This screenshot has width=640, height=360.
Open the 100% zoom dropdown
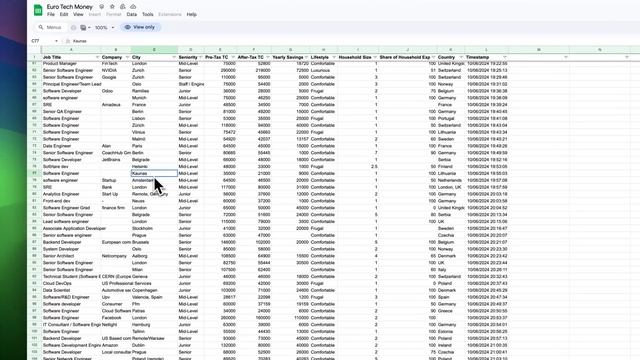[104, 27]
